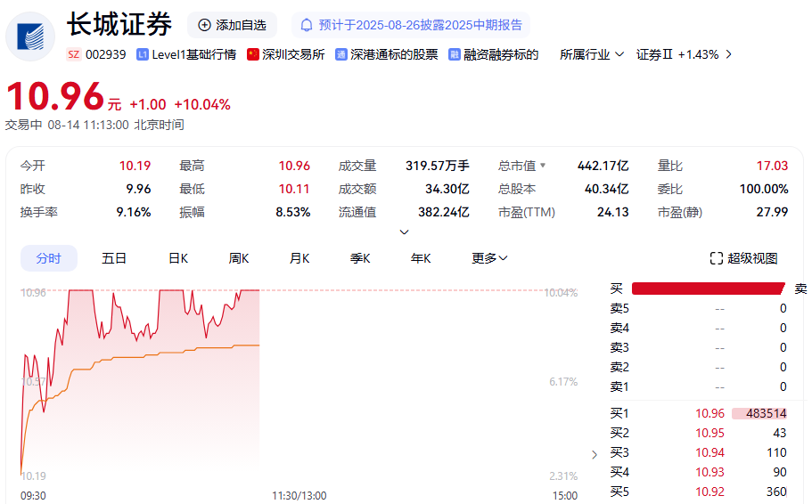Open 超级视图 fullscreen chart view

[x=744, y=258]
